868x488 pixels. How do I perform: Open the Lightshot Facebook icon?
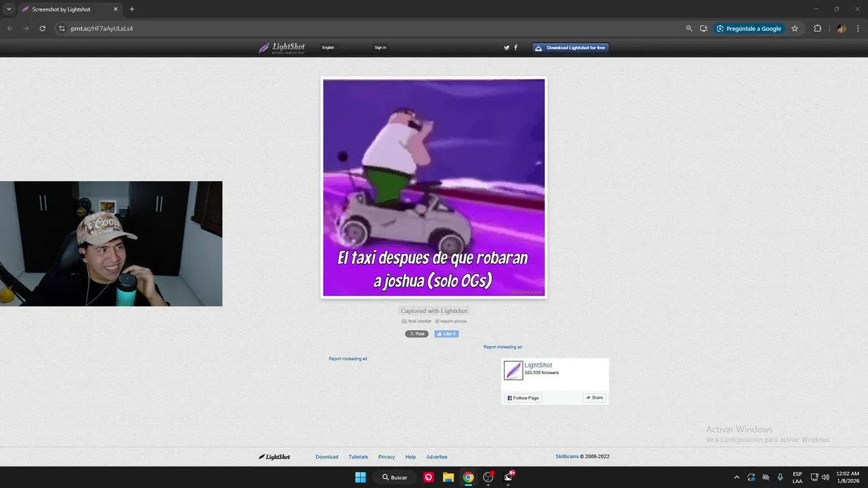coord(515,47)
